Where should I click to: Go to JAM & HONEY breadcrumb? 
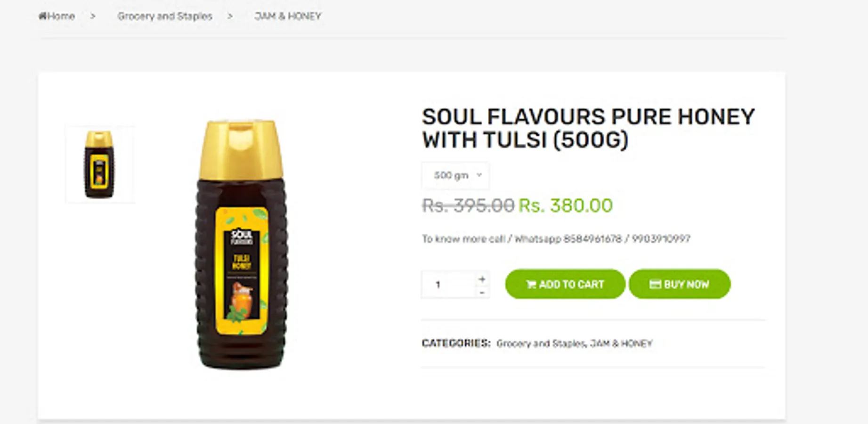[288, 16]
